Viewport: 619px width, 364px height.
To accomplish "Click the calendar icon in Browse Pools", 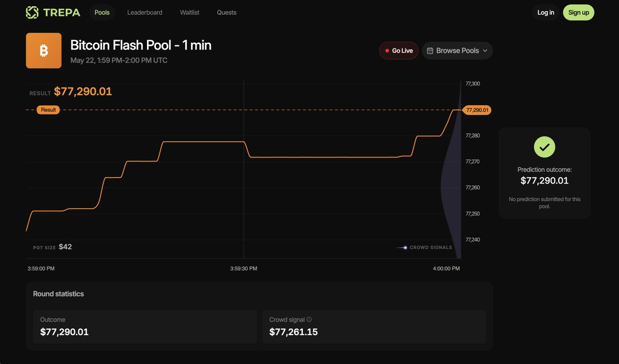I will 430,51.
